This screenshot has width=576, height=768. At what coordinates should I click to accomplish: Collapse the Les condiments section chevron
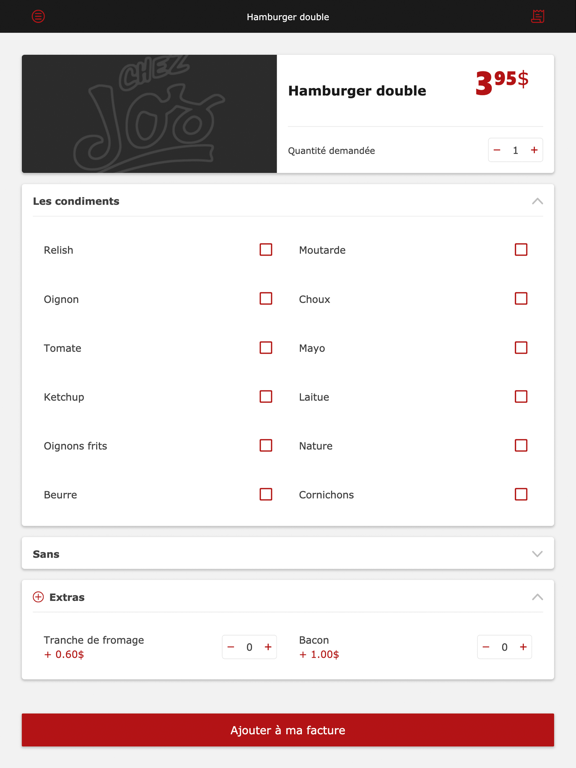coord(537,201)
